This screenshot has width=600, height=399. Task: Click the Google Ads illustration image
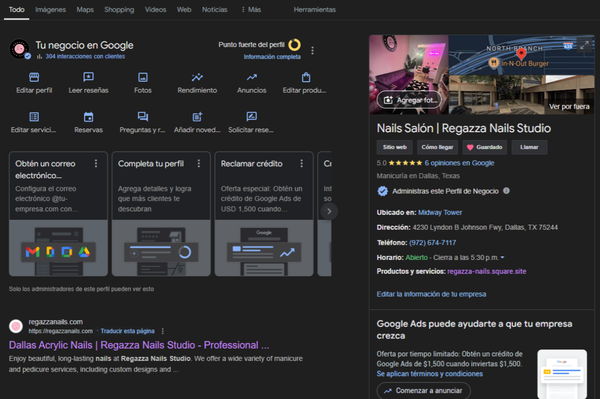coord(562,374)
